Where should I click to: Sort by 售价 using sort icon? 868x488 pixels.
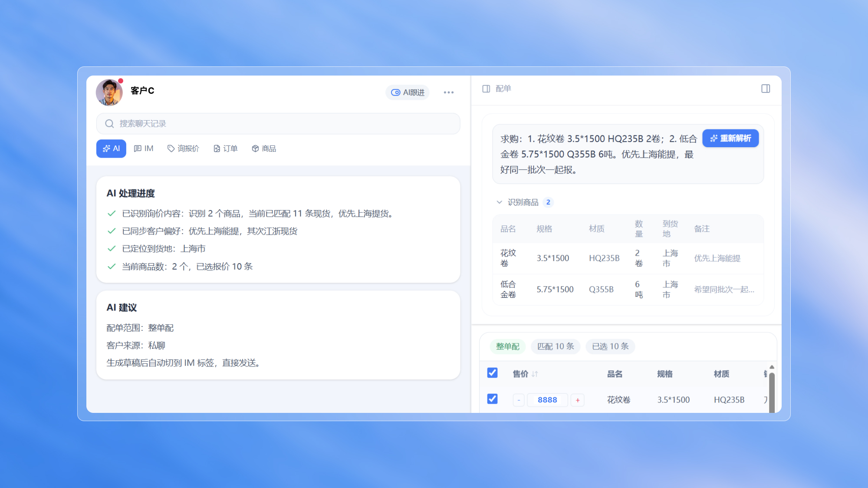(535, 374)
